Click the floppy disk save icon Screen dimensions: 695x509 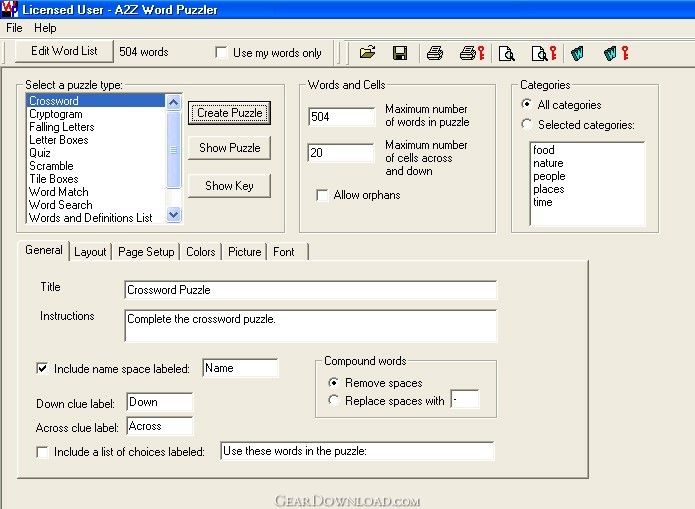[400, 53]
